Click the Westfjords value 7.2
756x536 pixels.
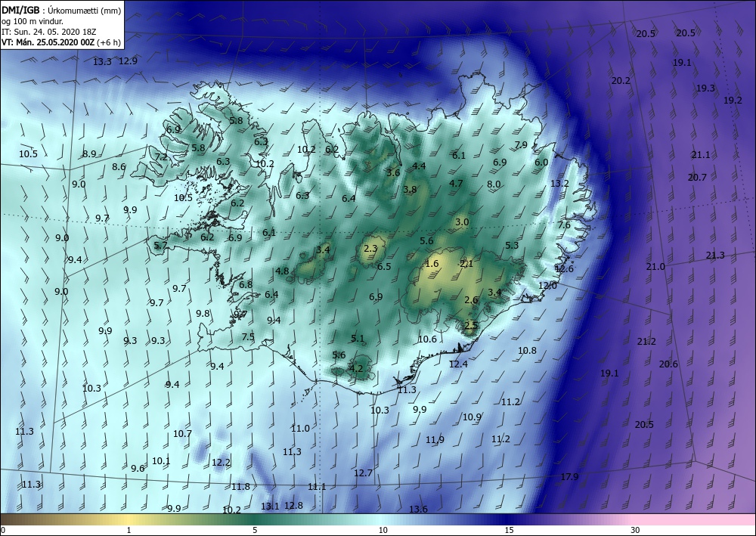tap(161, 156)
